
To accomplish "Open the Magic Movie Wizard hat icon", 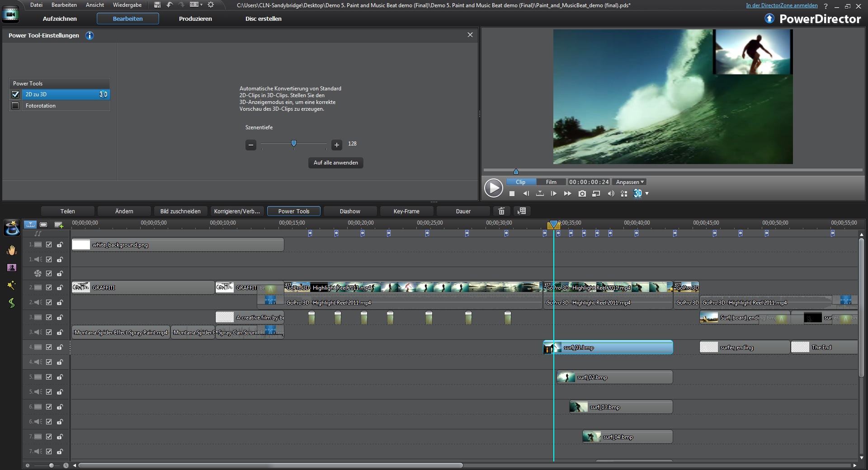I will 12,228.
